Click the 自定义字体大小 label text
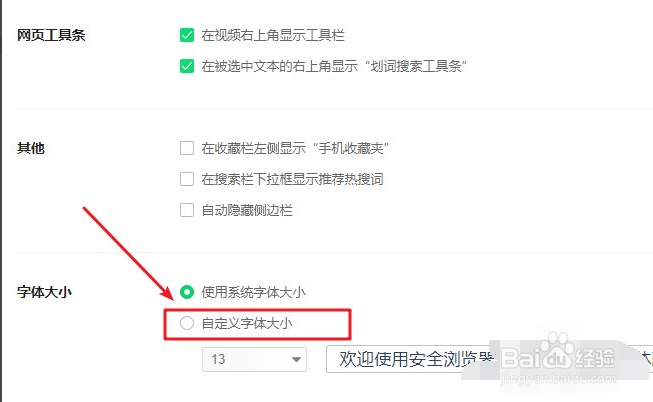Image resolution: width=653 pixels, height=402 pixels. point(247,323)
